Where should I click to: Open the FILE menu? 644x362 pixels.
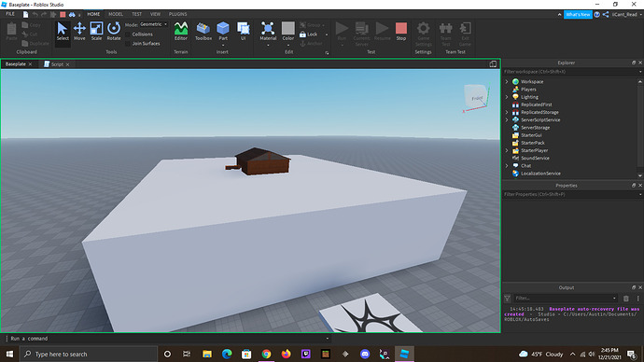click(x=10, y=14)
